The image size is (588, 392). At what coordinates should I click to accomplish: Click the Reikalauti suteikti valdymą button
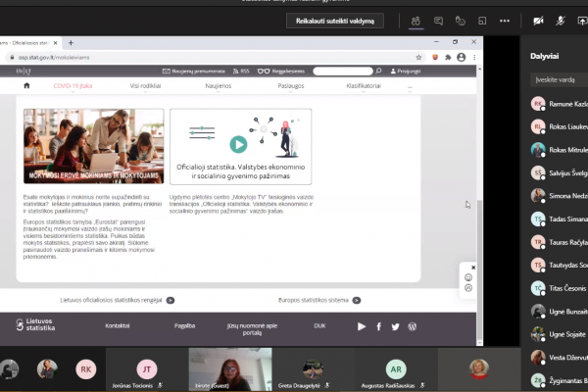(x=335, y=21)
